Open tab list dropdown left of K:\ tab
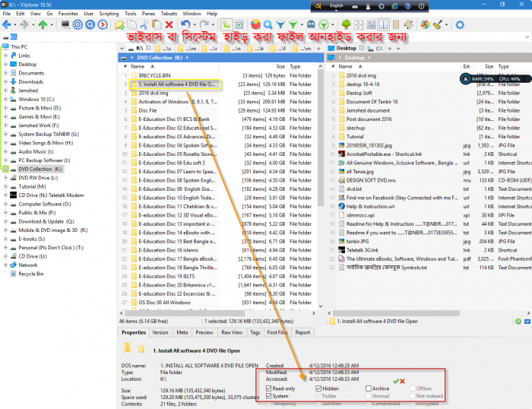 click(122, 49)
